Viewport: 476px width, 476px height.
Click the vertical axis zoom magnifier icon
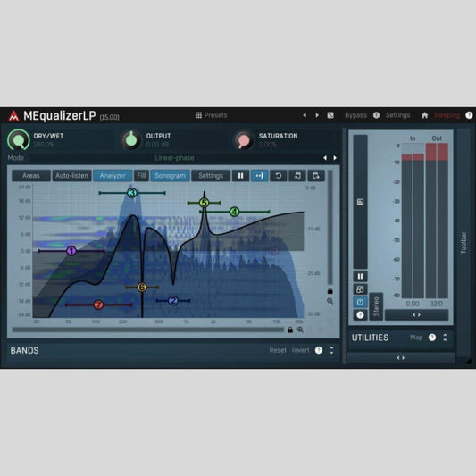330,301
